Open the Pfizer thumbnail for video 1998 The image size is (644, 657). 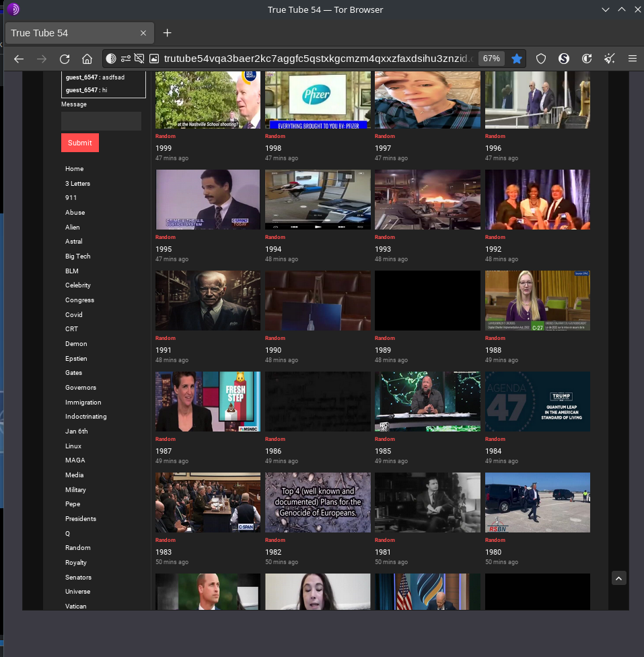click(x=318, y=100)
